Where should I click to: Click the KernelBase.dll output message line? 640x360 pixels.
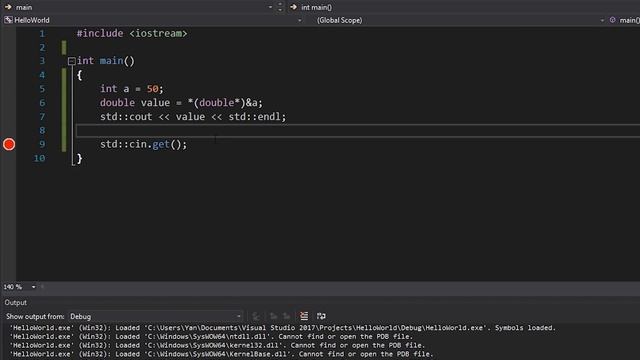pyautogui.click(x=221, y=354)
